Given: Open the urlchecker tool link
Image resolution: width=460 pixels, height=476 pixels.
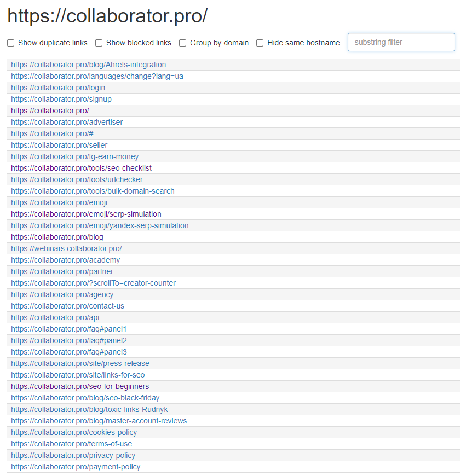Looking at the screenshot, I should (x=77, y=179).
